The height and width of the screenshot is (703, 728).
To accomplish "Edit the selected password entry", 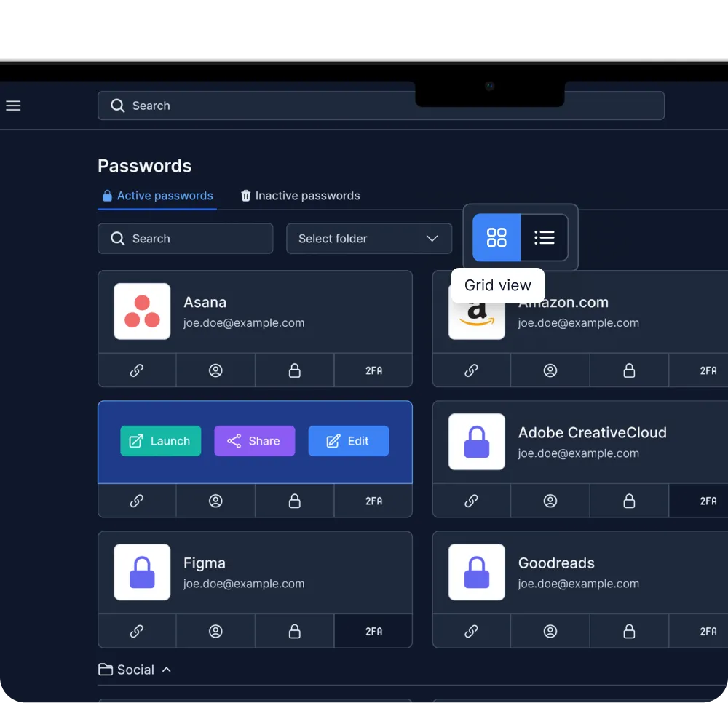I will 349,441.
